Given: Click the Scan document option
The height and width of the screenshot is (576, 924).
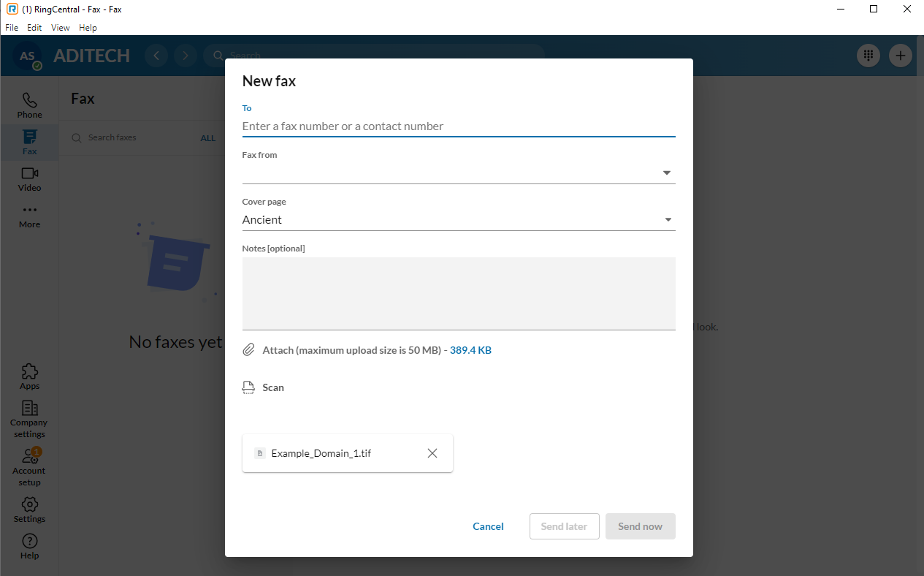Looking at the screenshot, I should coord(272,387).
